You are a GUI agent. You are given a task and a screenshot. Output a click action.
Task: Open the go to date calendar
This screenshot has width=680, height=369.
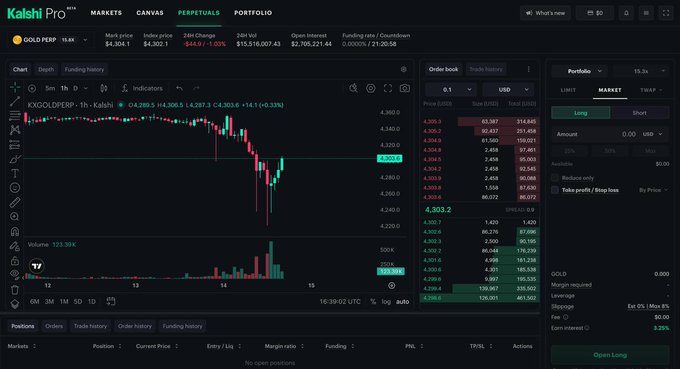(111, 301)
